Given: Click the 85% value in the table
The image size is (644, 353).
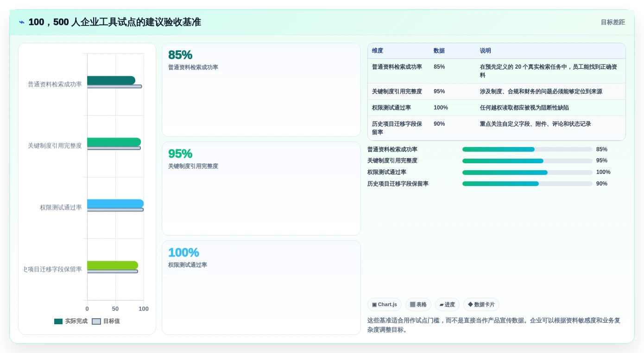Looking at the screenshot, I should click(x=439, y=67).
